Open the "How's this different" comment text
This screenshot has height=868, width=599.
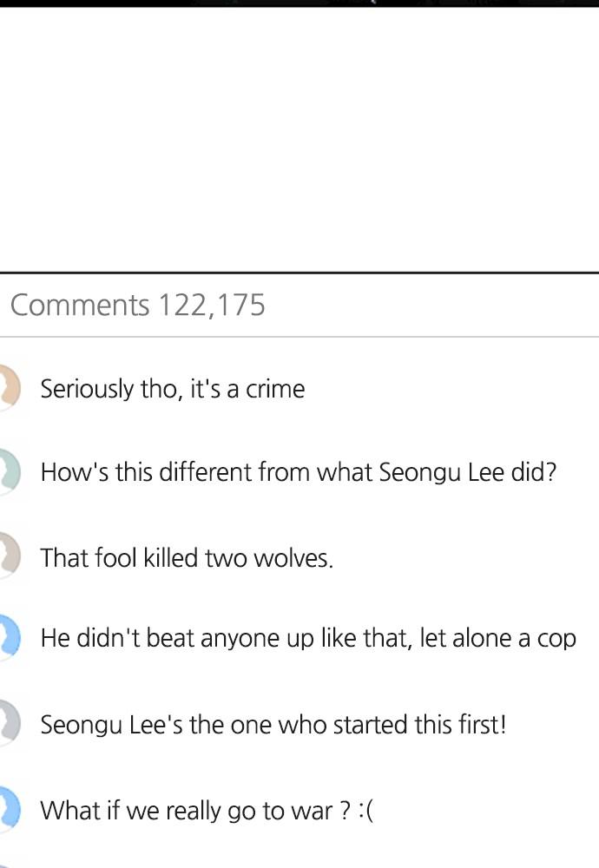298,473
